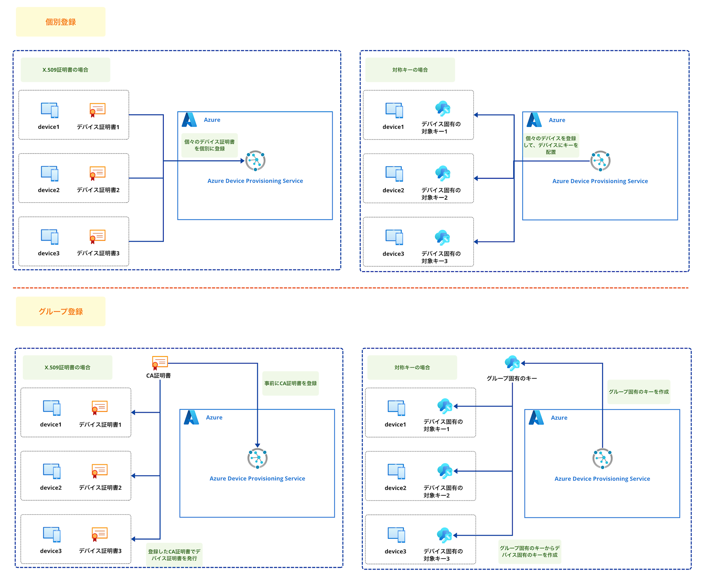Click X.509証明書の場合 label in グループ登録 section
This screenshot has width=723, height=588.
point(68,367)
